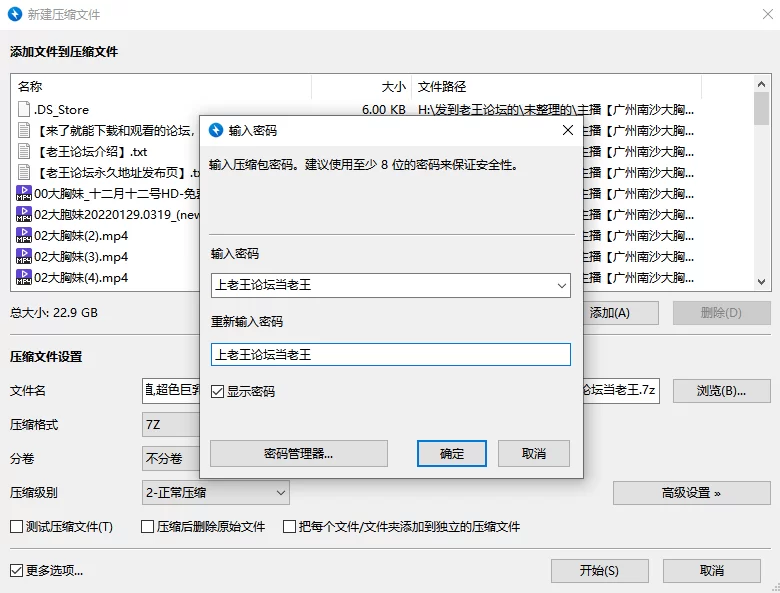Select the 02大胸妹(4).mp4 file name
Viewport: 780px width, 593px height.
81,278
